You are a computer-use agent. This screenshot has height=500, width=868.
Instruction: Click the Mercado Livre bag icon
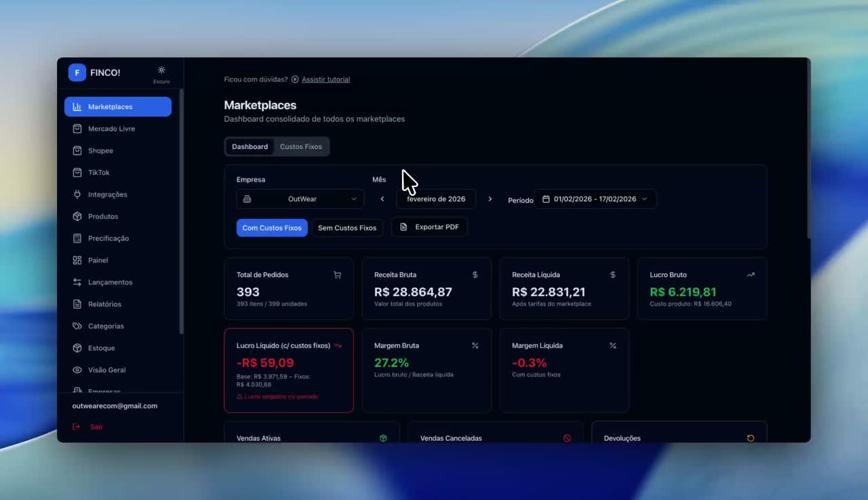click(x=77, y=129)
